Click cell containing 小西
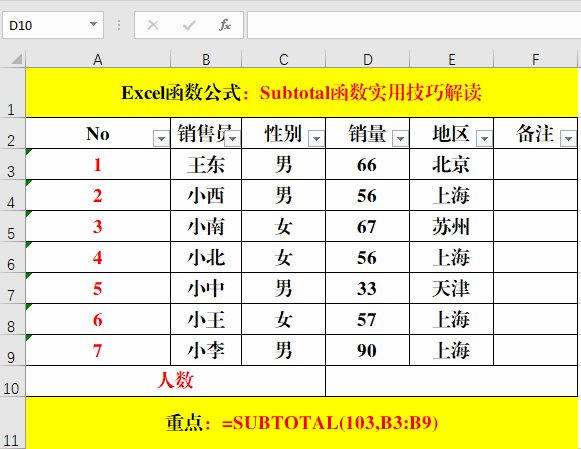This screenshot has width=581, height=449. (x=206, y=196)
